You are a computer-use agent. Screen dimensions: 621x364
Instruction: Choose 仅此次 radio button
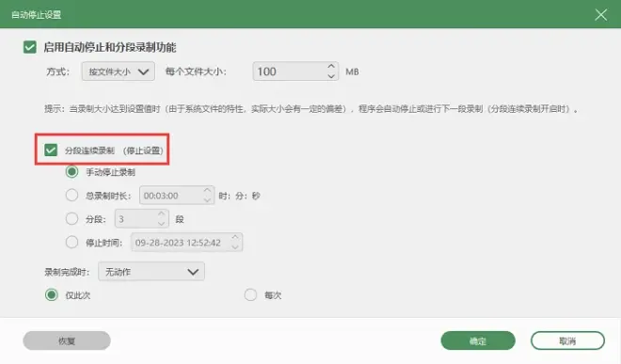click(x=52, y=294)
